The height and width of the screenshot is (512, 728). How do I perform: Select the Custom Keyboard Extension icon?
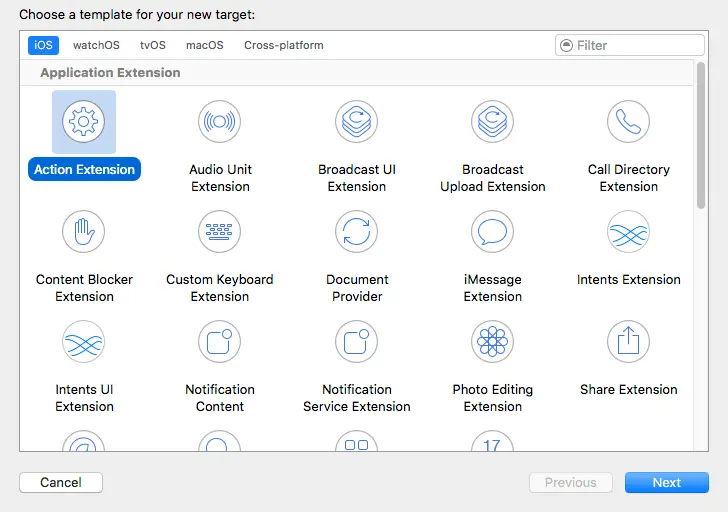pyautogui.click(x=220, y=232)
